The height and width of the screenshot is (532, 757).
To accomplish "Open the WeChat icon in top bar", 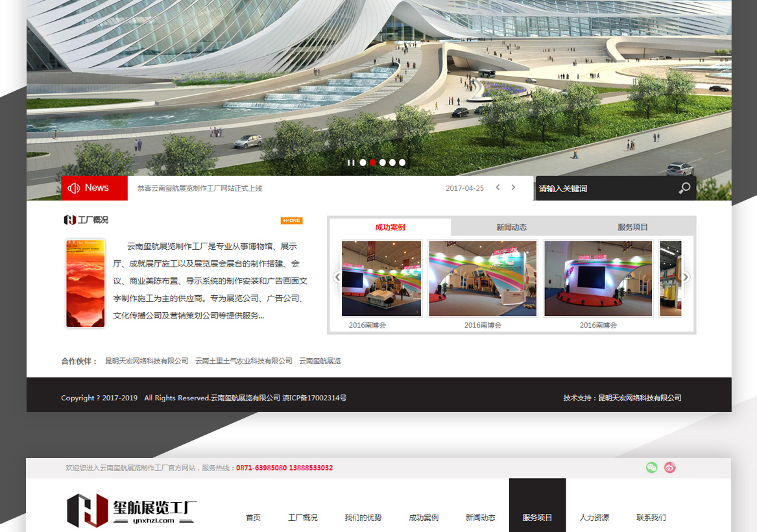I will coord(651,467).
